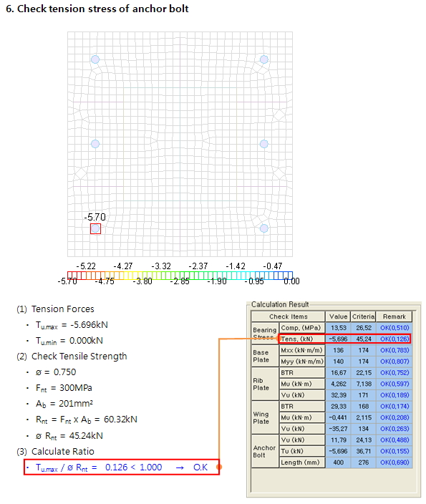
Task: Select the 'Bearing Stress' row group cell
Action: tap(265, 334)
